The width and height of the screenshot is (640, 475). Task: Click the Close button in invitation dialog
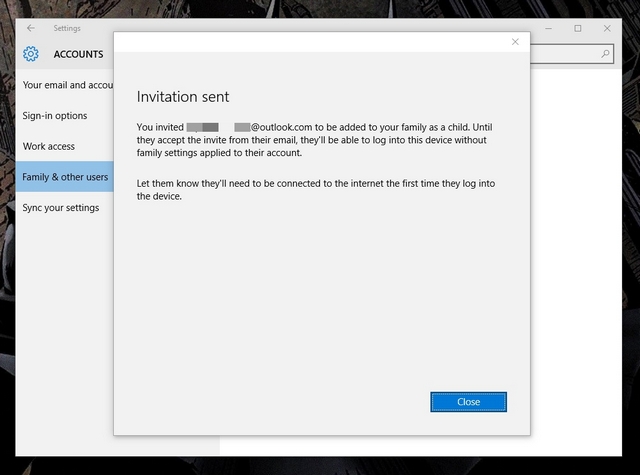coord(468,402)
